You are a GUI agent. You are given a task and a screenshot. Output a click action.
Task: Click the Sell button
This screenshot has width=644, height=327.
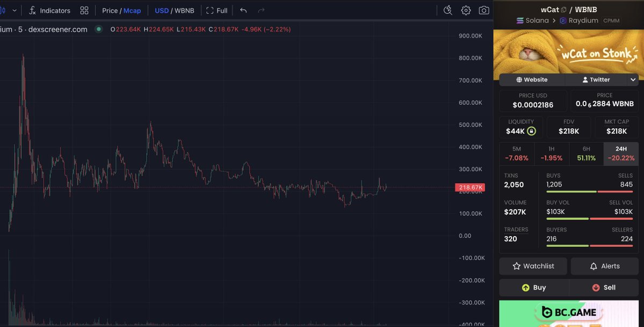[x=604, y=288]
